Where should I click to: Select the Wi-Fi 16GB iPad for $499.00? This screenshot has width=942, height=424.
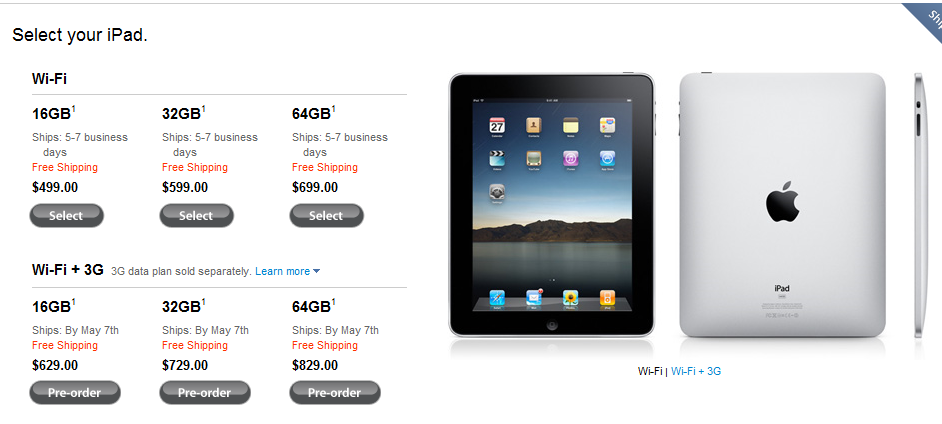pyautogui.click(x=67, y=216)
